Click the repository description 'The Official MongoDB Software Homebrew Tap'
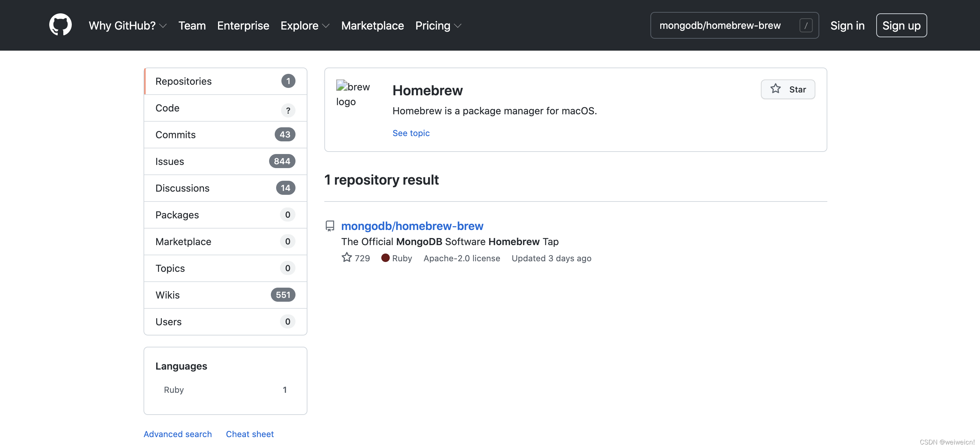The height and width of the screenshot is (448, 980). (450, 242)
